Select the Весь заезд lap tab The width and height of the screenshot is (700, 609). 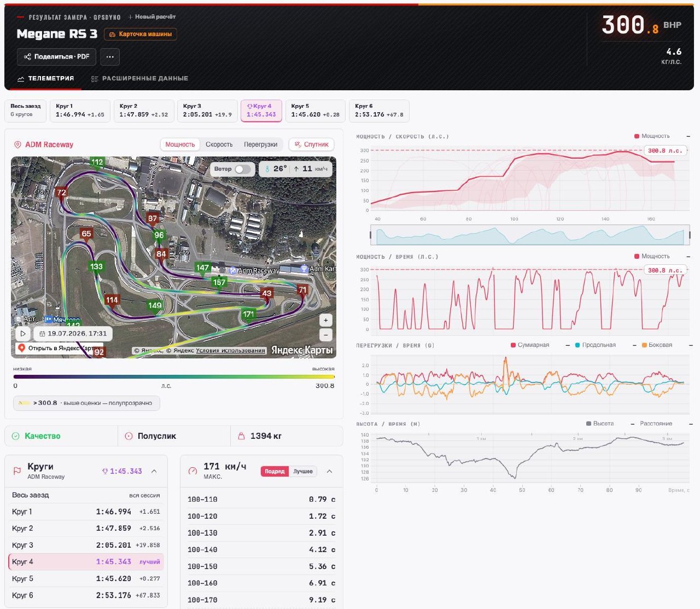point(26,111)
